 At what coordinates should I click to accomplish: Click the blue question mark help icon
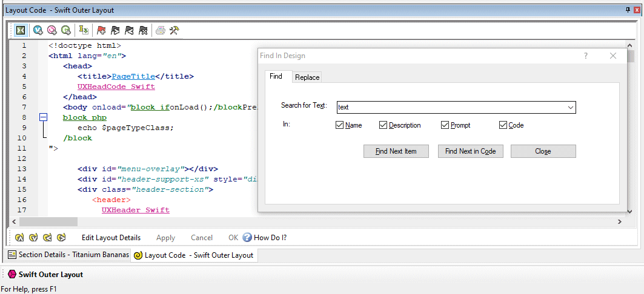[x=247, y=237]
